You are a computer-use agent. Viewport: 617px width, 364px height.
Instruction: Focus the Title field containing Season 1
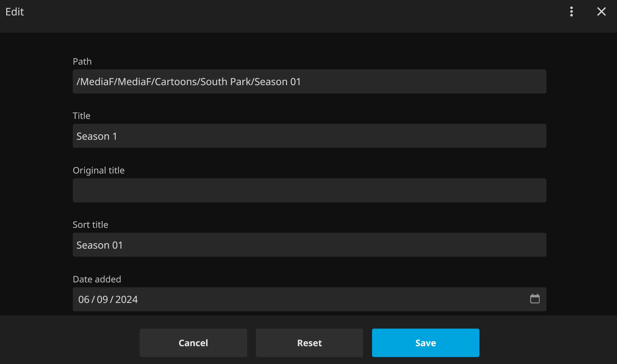point(309,136)
